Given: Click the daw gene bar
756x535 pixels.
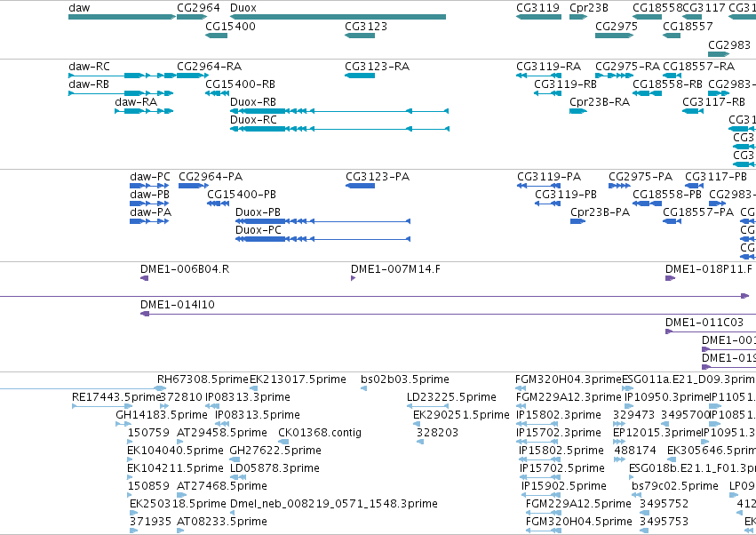Looking at the screenshot, I should (x=122, y=17).
